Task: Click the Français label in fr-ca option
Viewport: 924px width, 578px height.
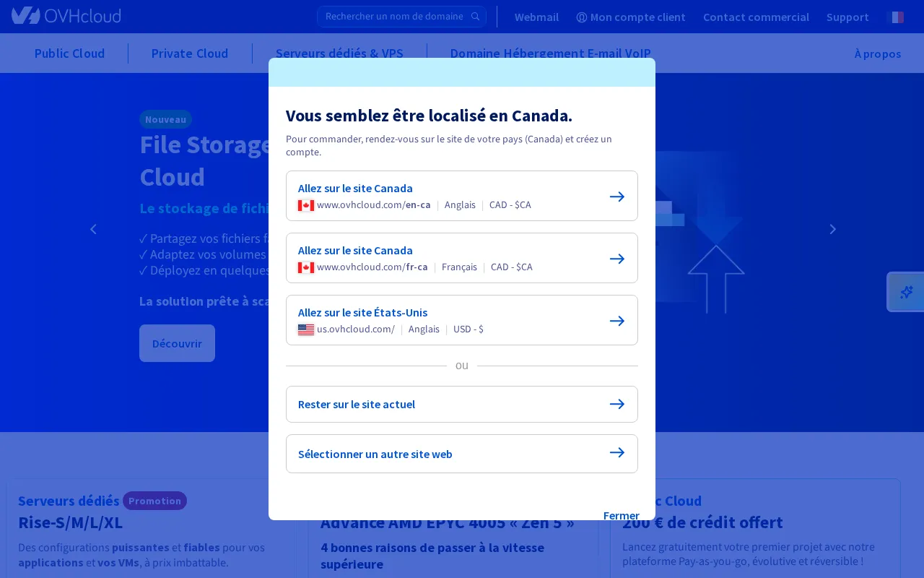Action: [x=459, y=267]
